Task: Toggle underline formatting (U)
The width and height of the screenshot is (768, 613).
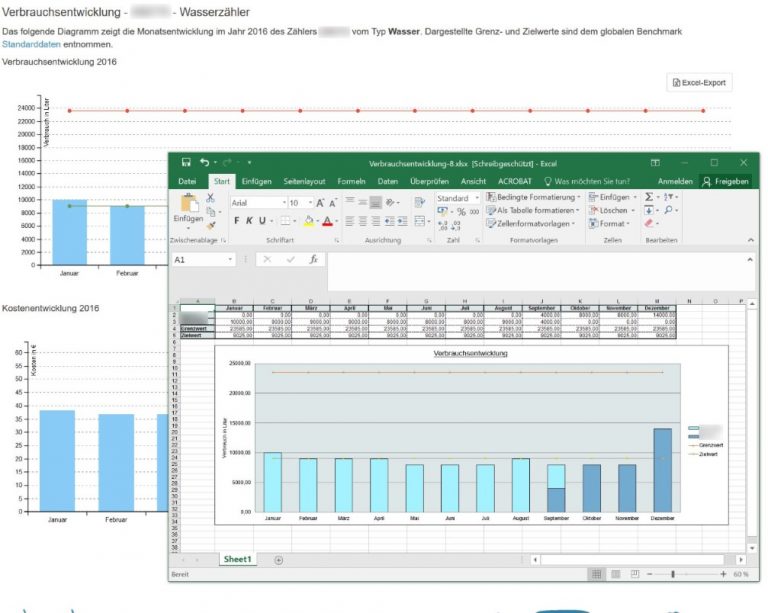Action: point(262,221)
